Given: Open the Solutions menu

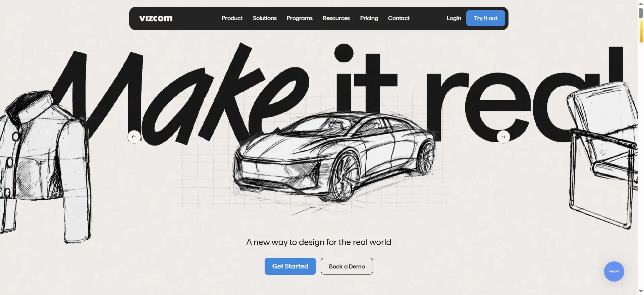Looking at the screenshot, I should point(265,18).
